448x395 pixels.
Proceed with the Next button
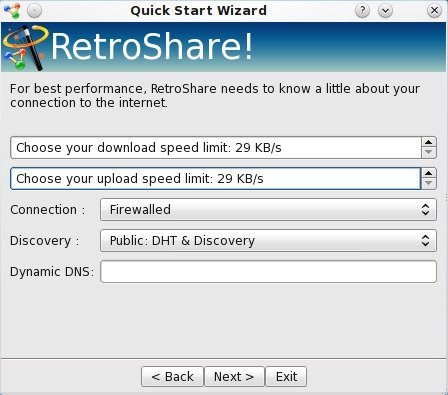[234, 377]
